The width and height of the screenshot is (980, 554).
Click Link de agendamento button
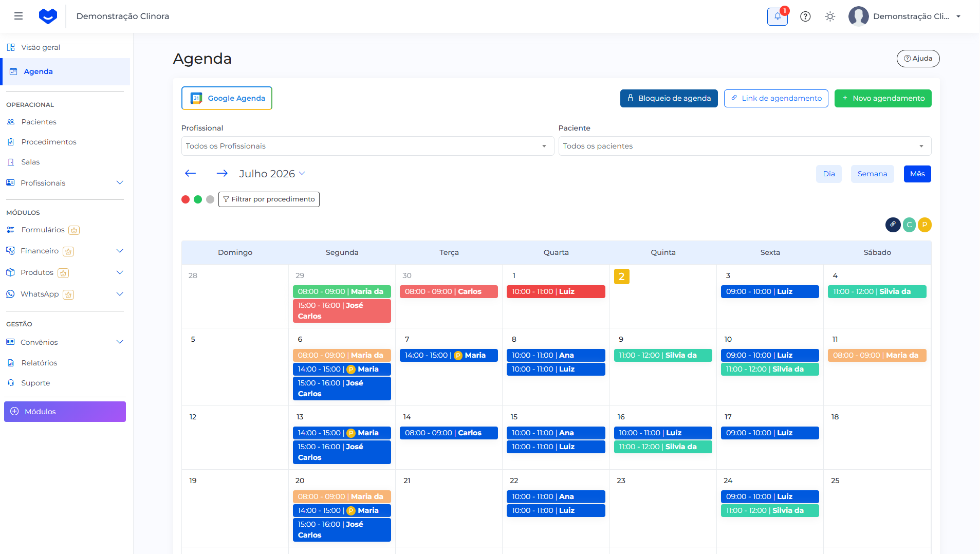(x=776, y=98)
